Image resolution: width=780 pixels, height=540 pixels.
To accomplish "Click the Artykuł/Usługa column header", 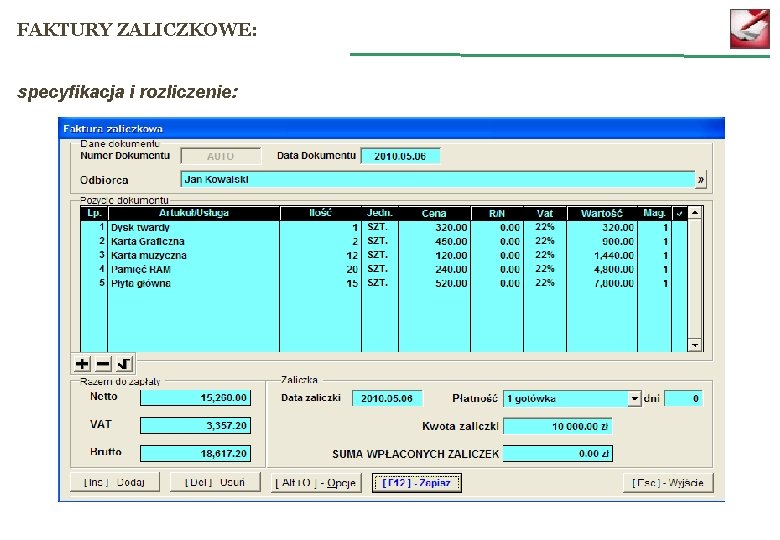I will pyautogui.click(x=194, y=213).
